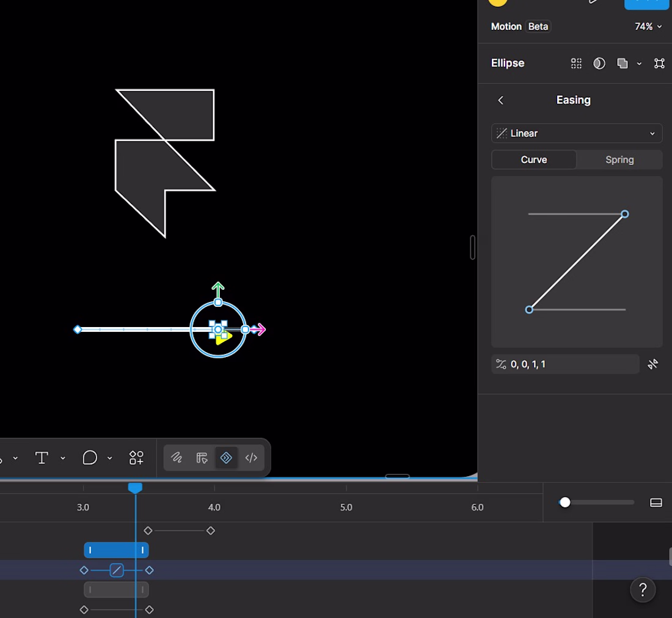This screenshot has width=672, height=618.
Task: Select the keyframe near 4.0 on top track
Action: [x=210, y=531]
